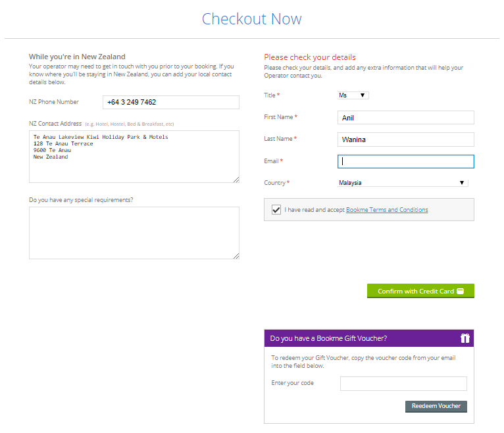The width and height of the screenshot is (504, 433).
Task: Click the Title dropdown arrow
Action: coord(363,95)
